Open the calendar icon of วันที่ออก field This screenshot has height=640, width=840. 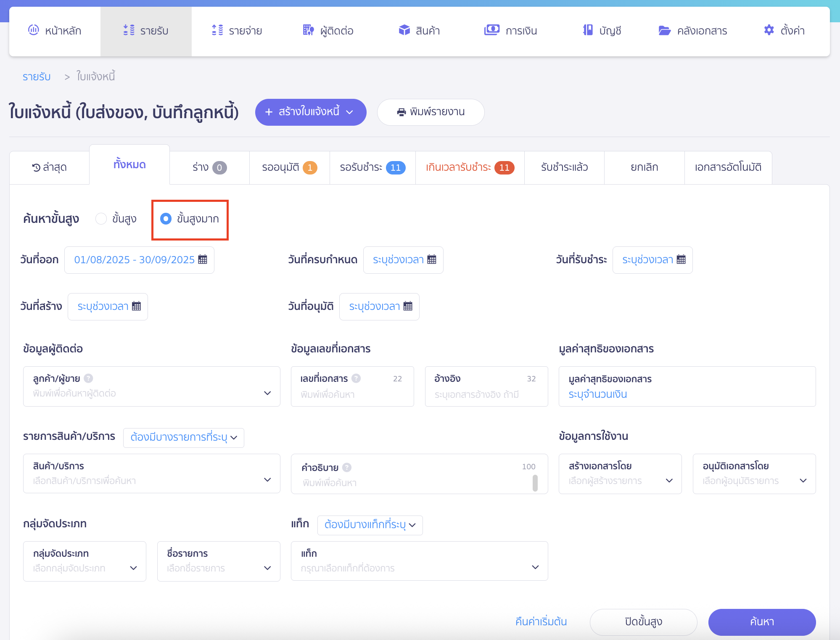[203, 259]
